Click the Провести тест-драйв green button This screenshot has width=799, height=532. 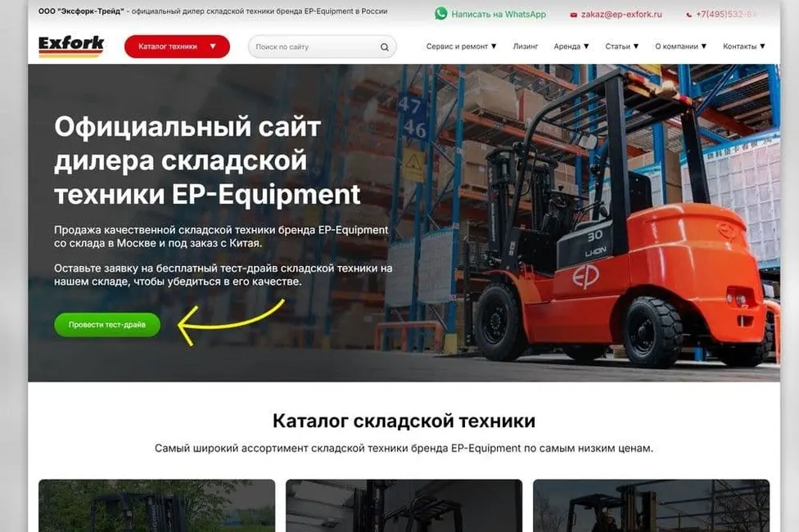tap(107, 325)
